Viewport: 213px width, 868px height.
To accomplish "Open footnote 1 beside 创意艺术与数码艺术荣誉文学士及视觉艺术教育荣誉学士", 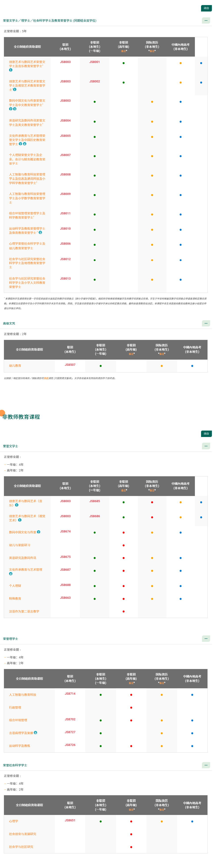I will [x=15, y=90].
